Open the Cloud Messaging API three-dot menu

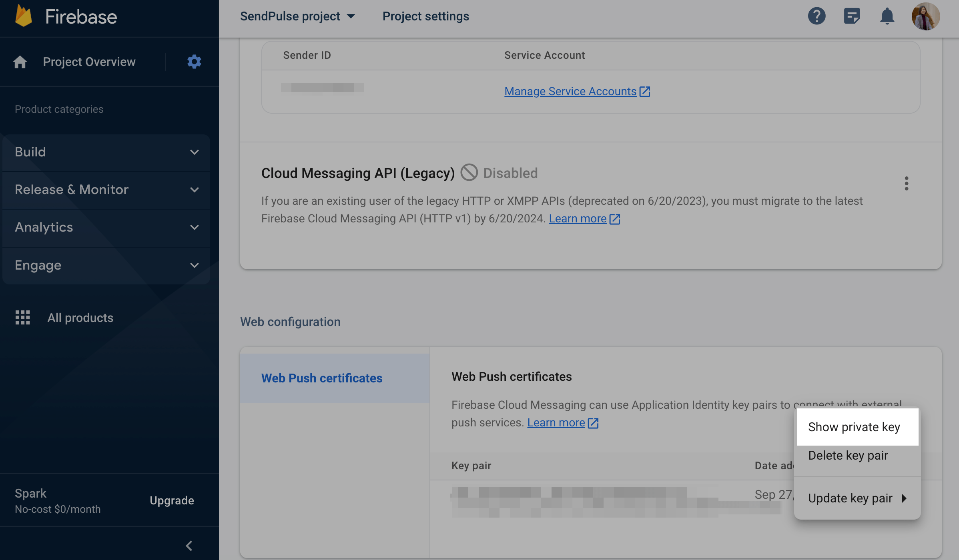906,184
